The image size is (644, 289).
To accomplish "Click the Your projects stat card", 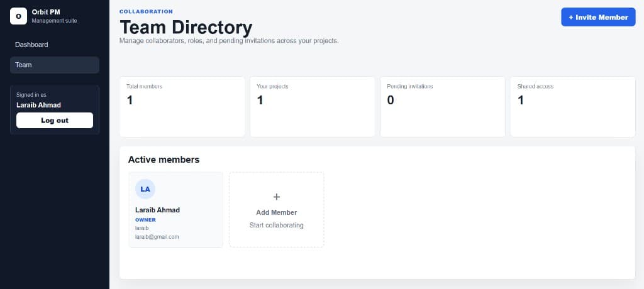I will coord(313,107).
